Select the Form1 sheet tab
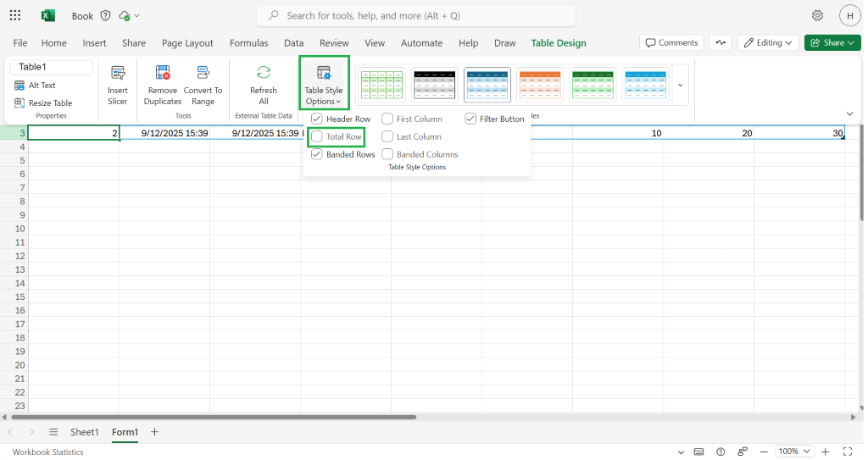Viewport: 868px width, 460px height. click(125, 432)
